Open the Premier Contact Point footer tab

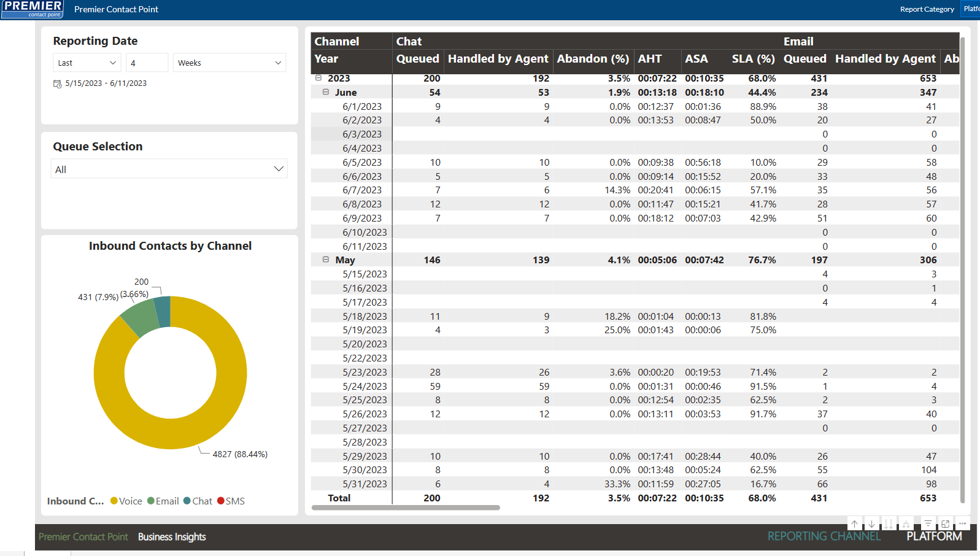(x=83, y=537)
